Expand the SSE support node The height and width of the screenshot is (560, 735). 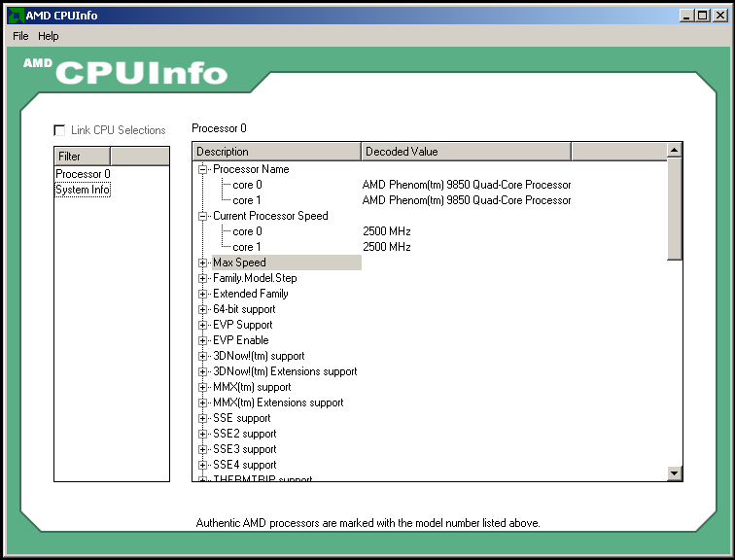coord(202,418)
